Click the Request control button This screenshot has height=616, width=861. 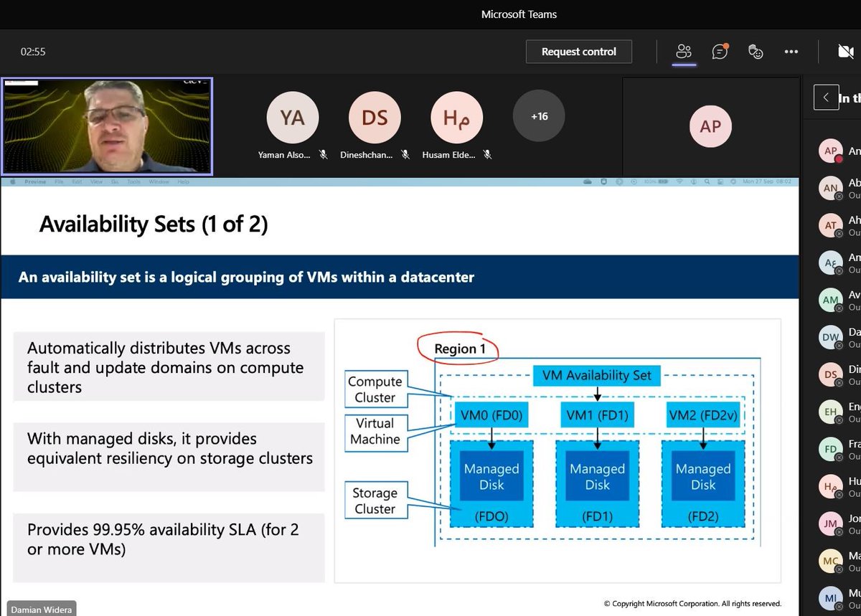pos(579,52)
